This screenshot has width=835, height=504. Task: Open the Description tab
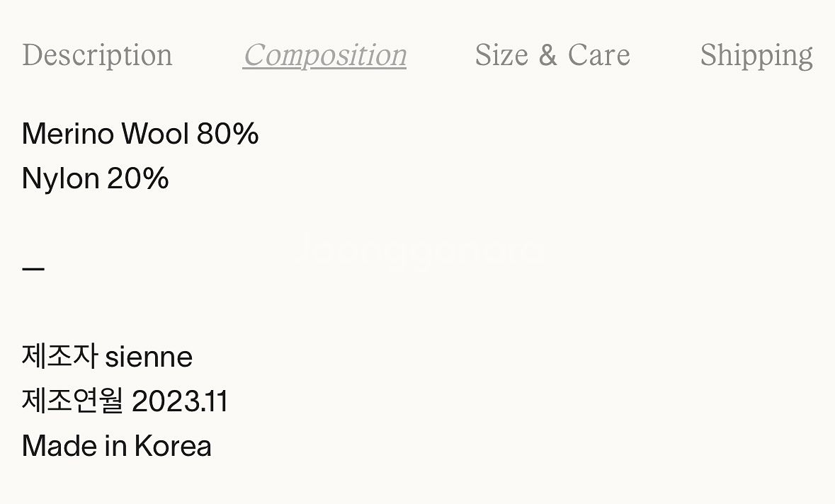tap(97, 55)
